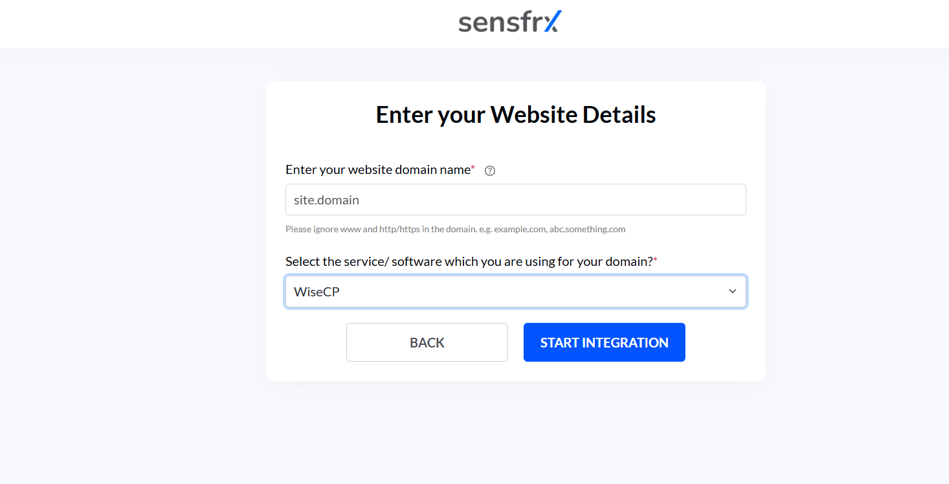Select the WiseCP value text in the dropdown
The height and width of the screenshot is (484, 949).
tap(317, 292)
